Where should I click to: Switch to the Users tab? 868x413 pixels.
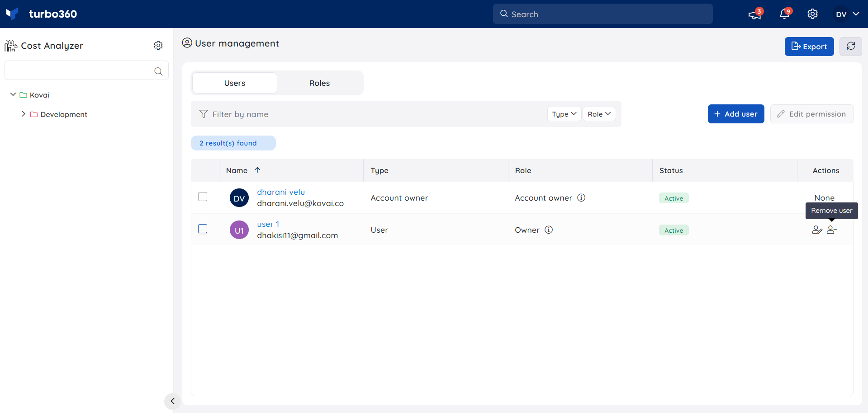pos(235,83)
